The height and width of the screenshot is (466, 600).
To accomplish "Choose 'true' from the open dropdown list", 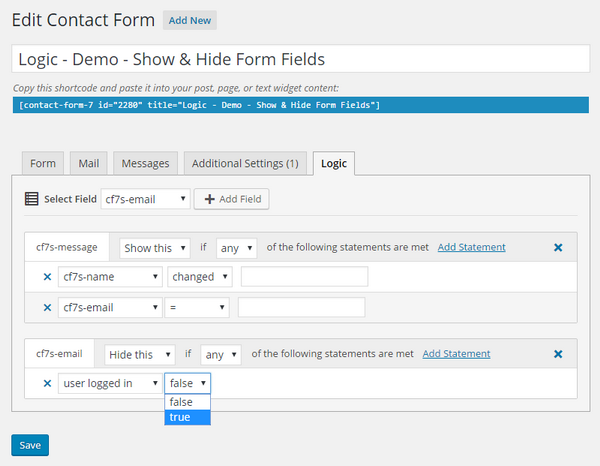I will (187, 417).
